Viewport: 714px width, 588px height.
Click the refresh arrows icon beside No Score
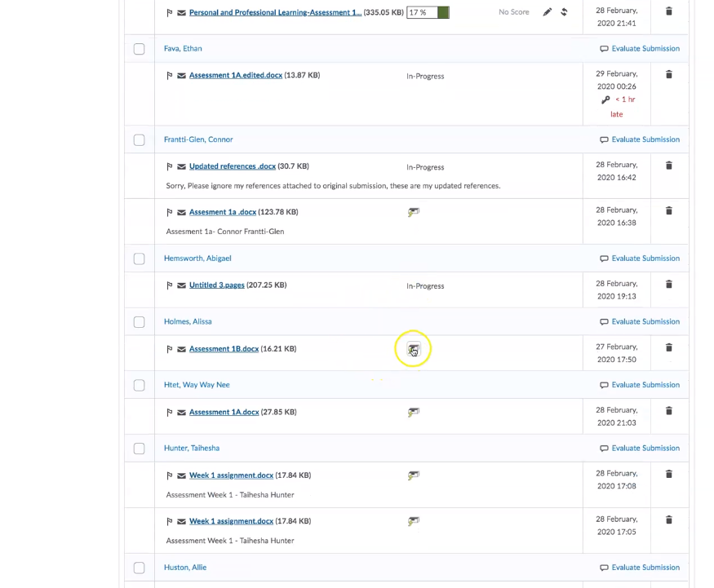click(564, 12)
